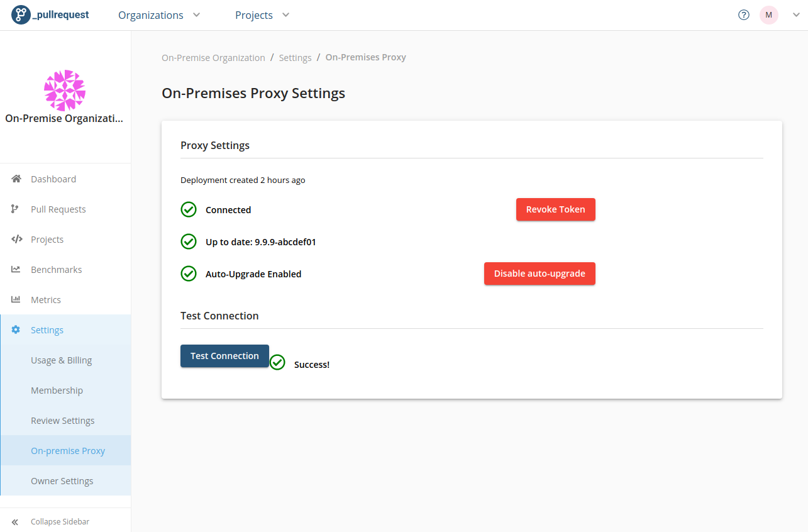Click 'On-Premises Proxy Settings' page title
808x532 pixels.
253,93
